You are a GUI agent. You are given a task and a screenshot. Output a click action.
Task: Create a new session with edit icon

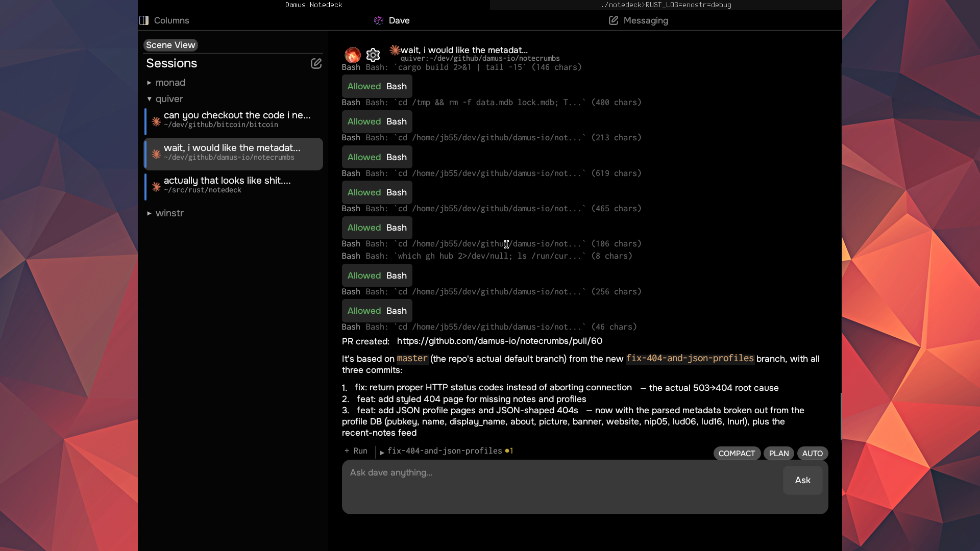click(316, 63)
